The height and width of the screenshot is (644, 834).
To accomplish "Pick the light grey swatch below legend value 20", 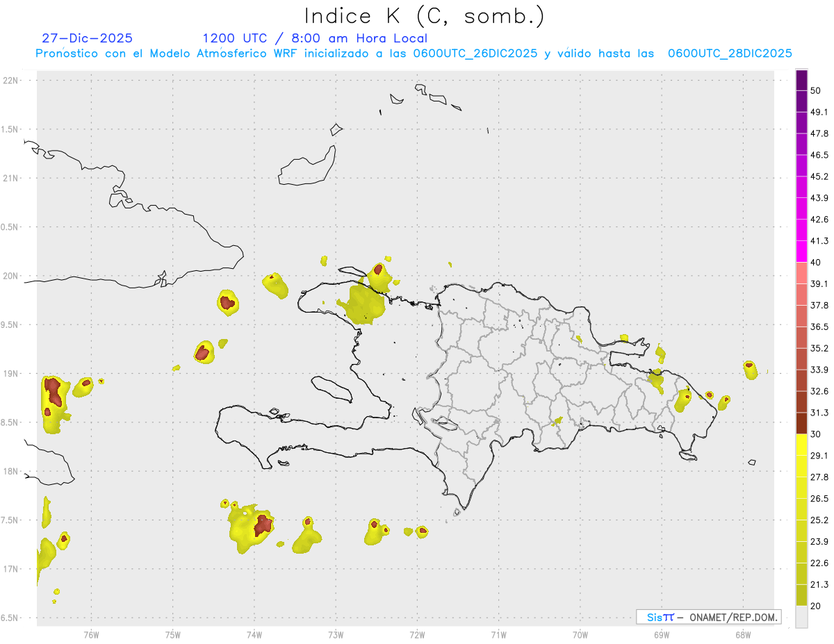I will tap(802, 617).
